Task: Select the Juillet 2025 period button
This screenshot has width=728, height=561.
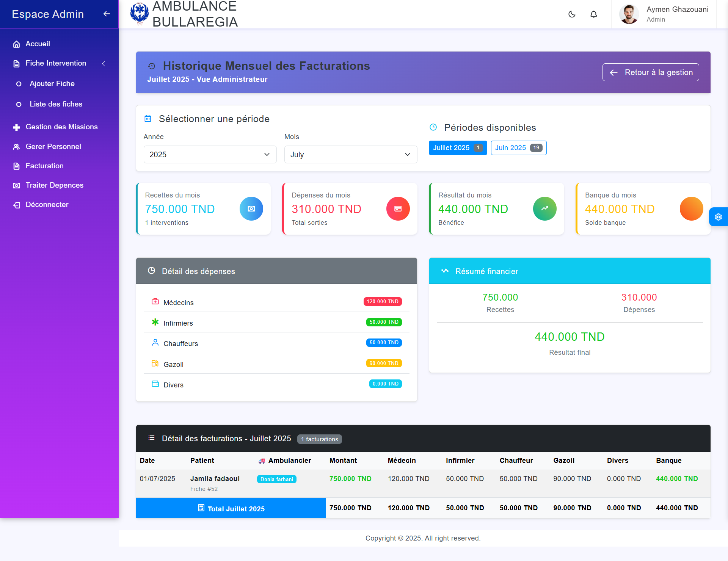Action: pos(458,148)
